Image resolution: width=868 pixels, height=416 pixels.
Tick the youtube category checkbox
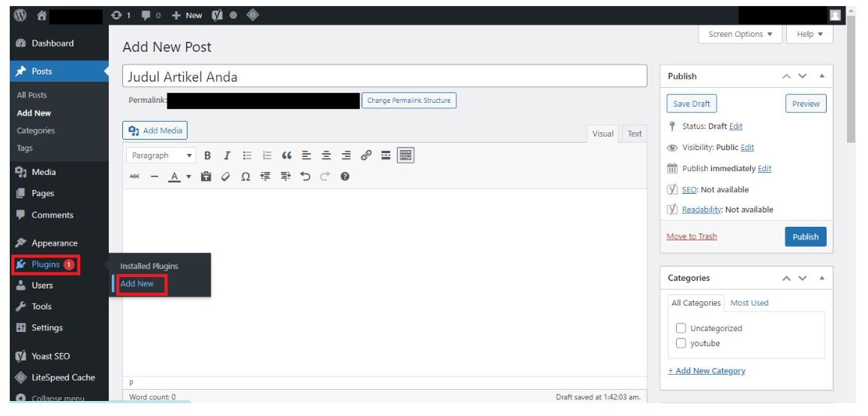coord(681,343)
